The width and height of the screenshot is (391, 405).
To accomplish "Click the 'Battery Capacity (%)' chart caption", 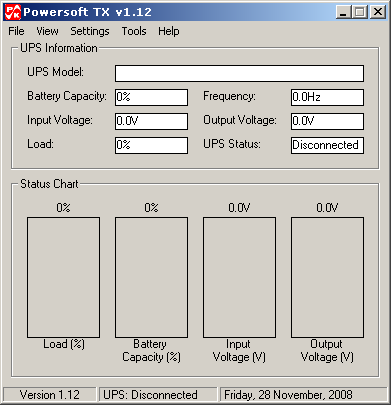I will coord(151,351).
